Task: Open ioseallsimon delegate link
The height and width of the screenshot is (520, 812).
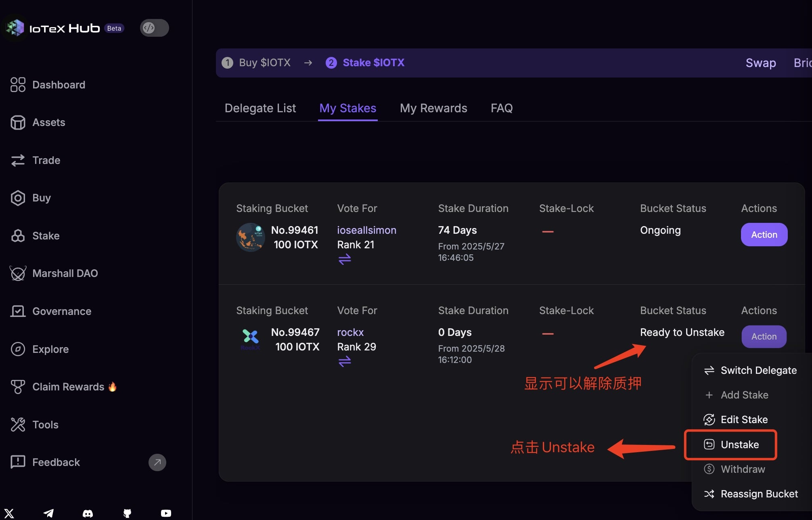Action: click(x=366, y=230)
